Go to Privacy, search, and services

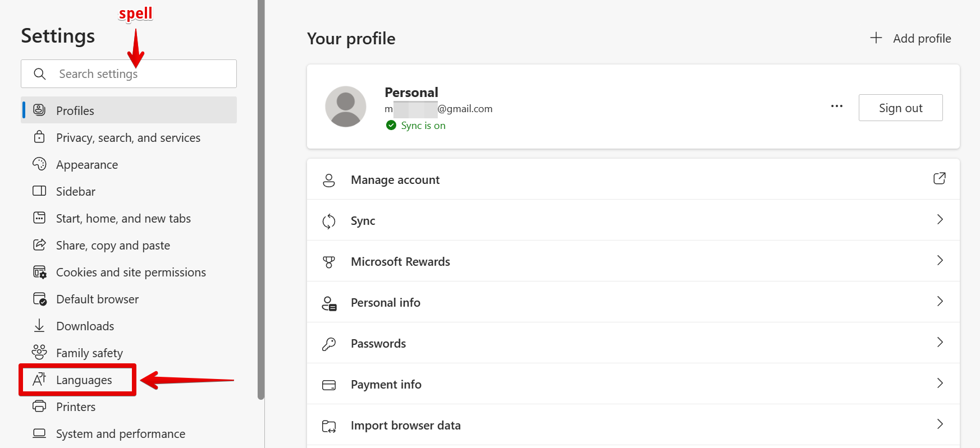click(128, 138)
